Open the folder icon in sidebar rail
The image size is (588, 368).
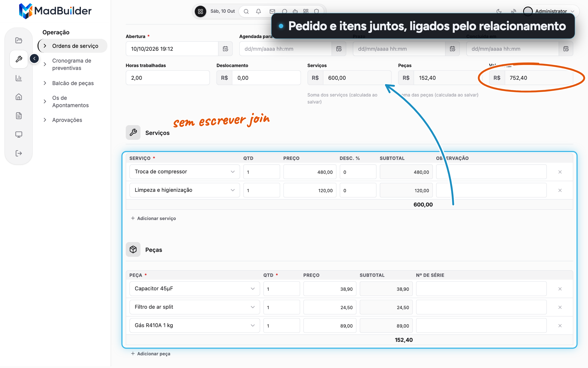tap(19, 40)
